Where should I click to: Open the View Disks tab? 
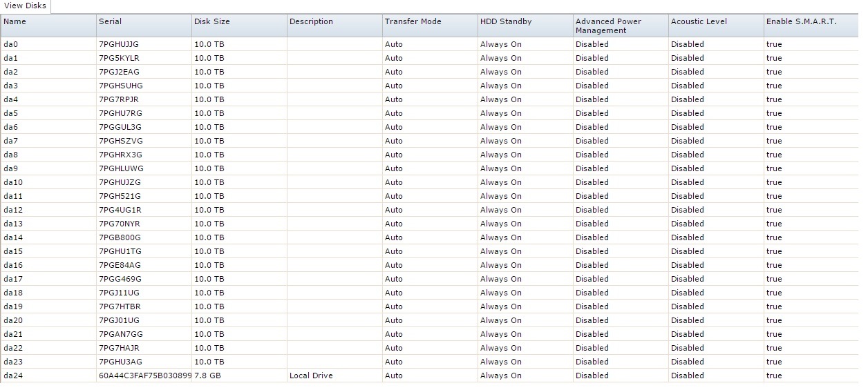[x=26, y=6]
